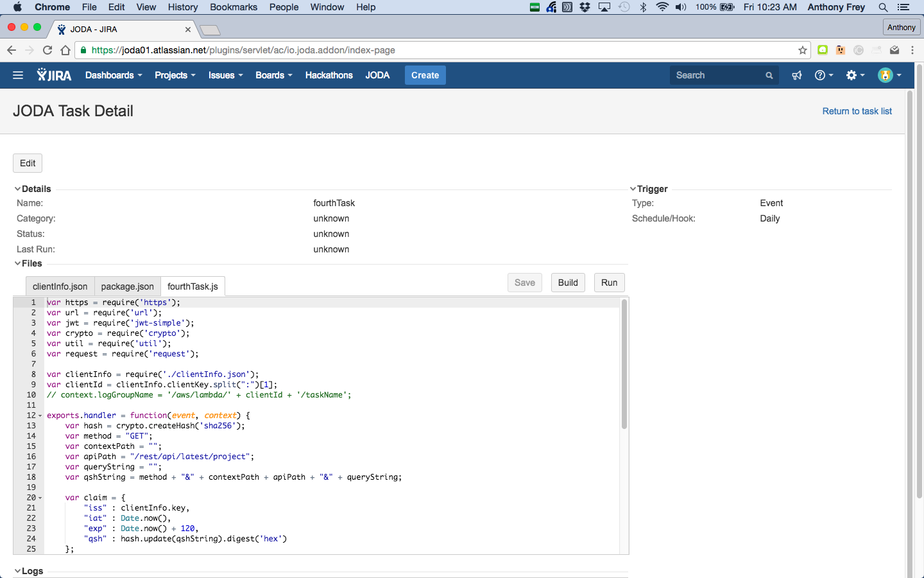The image size is (924, 578).
Task: Click the Daily schedule value
Action: (770, 218)
